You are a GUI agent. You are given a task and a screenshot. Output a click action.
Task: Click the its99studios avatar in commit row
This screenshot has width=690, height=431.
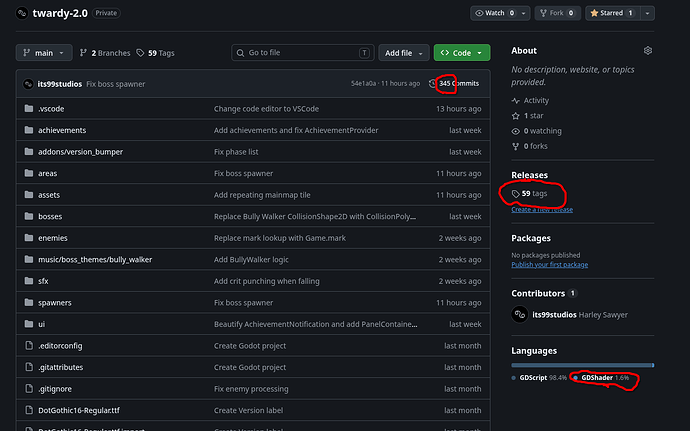(28, 84)
